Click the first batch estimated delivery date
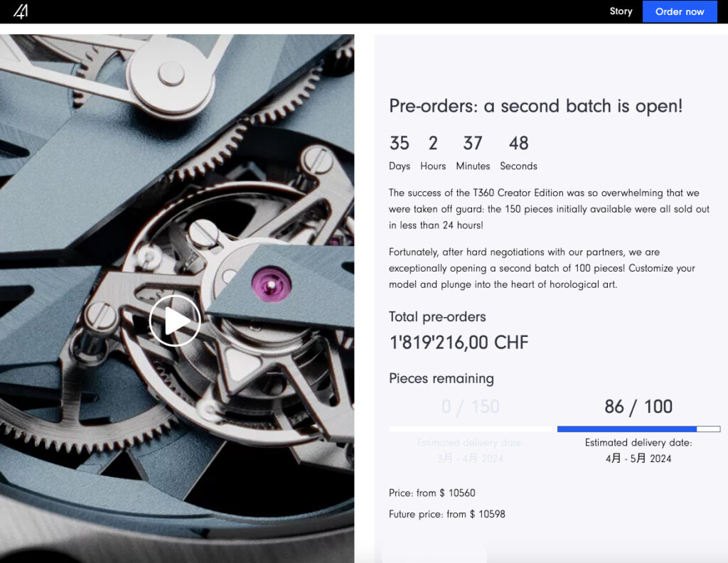The height and width of the screenshot is (563, 728). click(471, 450)
